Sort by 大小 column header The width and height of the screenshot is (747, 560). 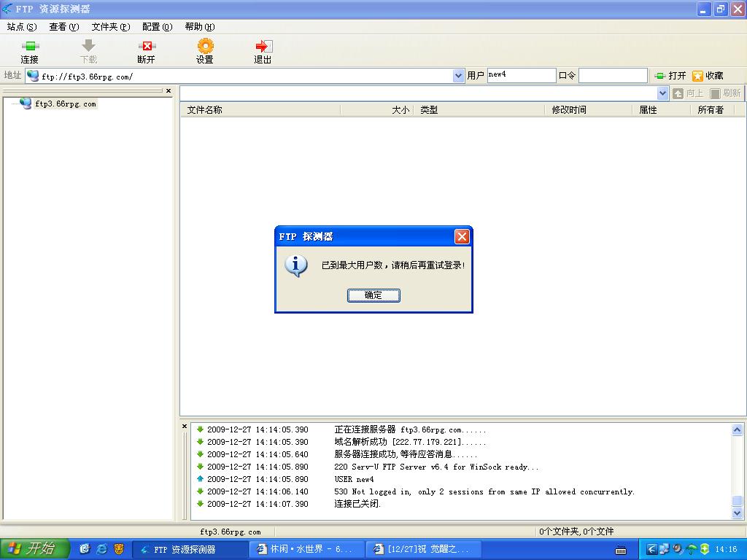377,110
